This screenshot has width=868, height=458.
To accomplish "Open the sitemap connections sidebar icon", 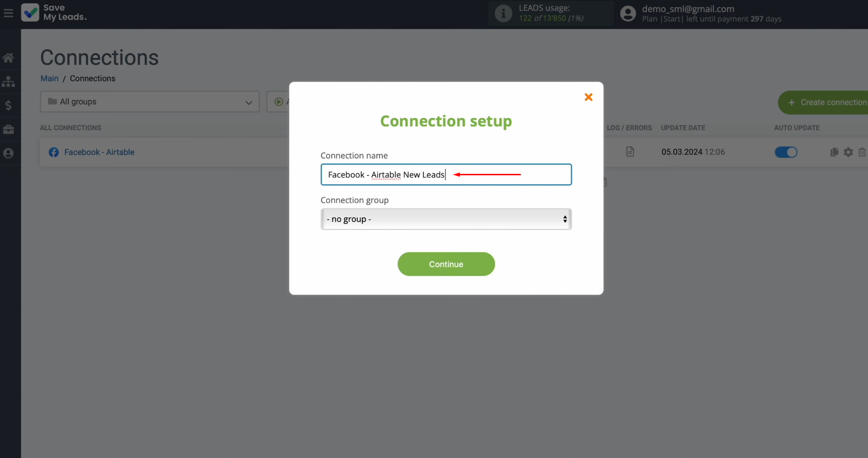I will (8, 82).
